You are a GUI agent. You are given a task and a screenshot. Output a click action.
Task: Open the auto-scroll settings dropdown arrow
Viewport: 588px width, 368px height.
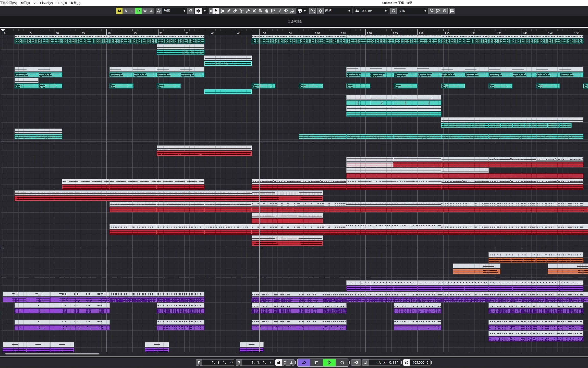coord(205,11)
